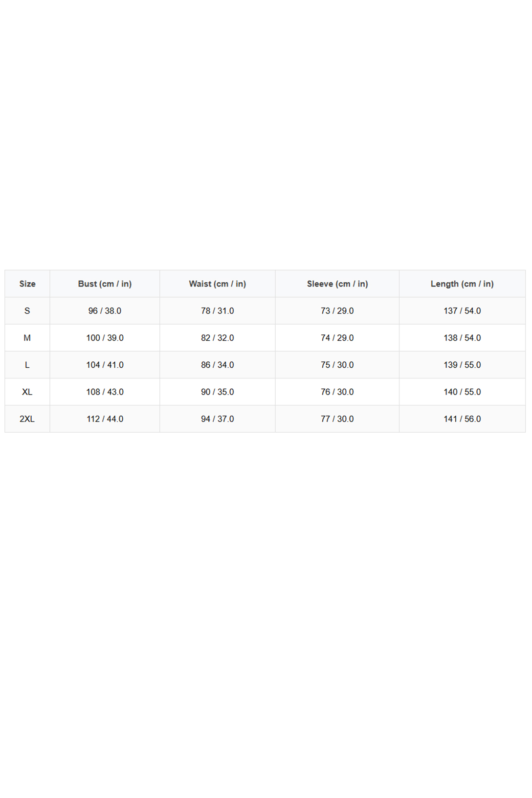
Task: Click sleeve value 73 / 29.0
Action: 337,311
